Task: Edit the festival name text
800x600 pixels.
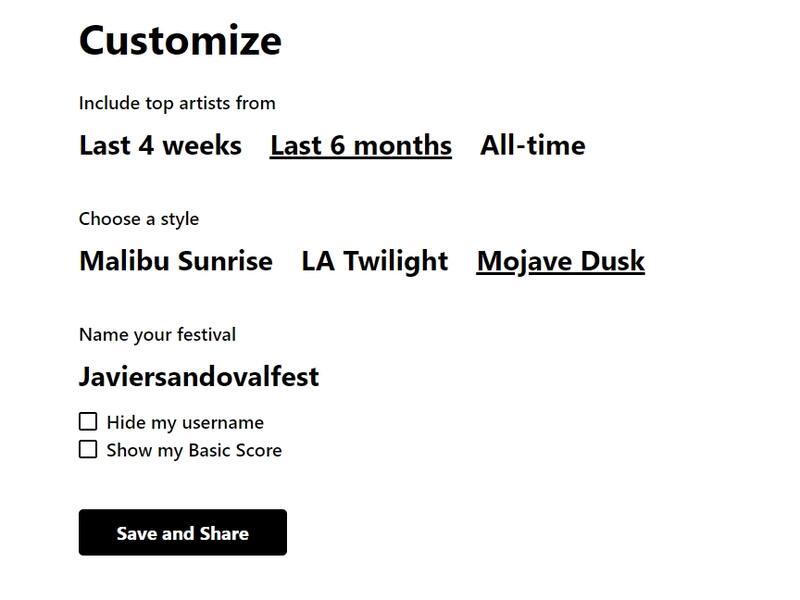Action: point(199,377)
